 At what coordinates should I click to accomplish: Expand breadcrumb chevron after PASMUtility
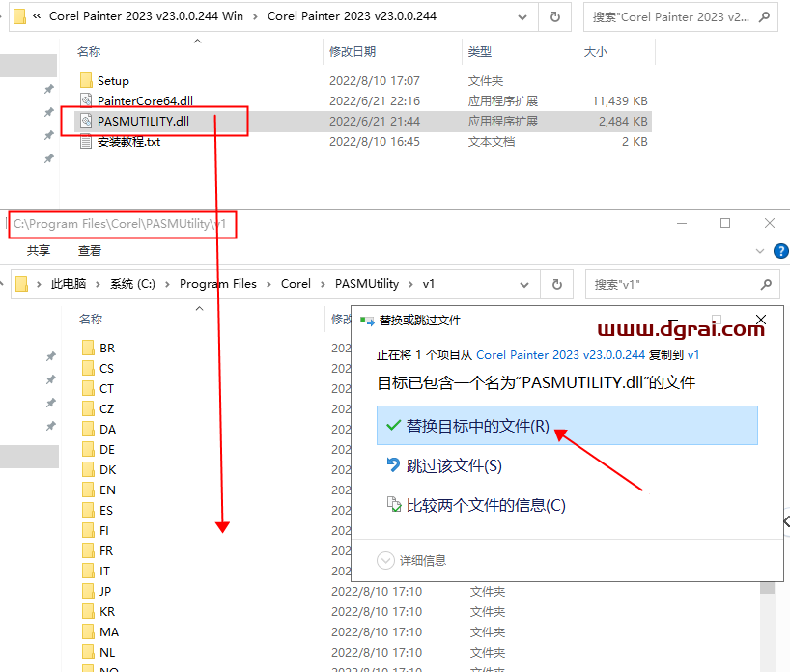pyautogui.click(x=410, y=284)
